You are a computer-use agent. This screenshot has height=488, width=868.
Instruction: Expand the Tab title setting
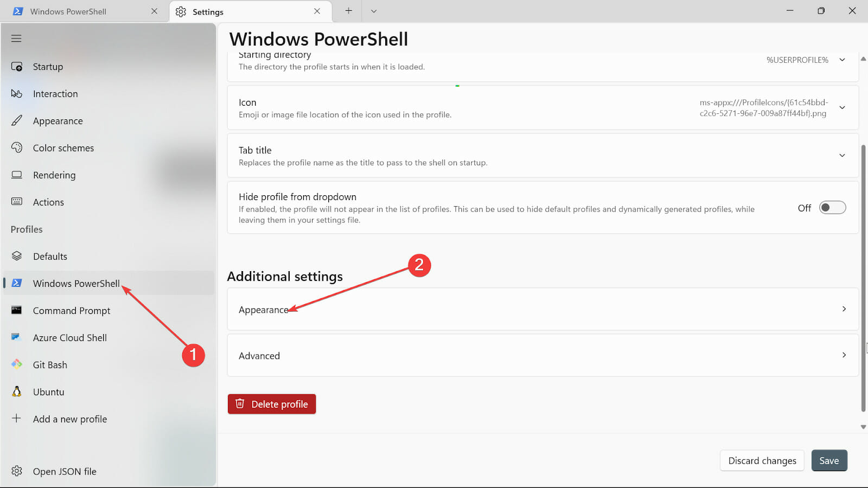click(843, 155)
